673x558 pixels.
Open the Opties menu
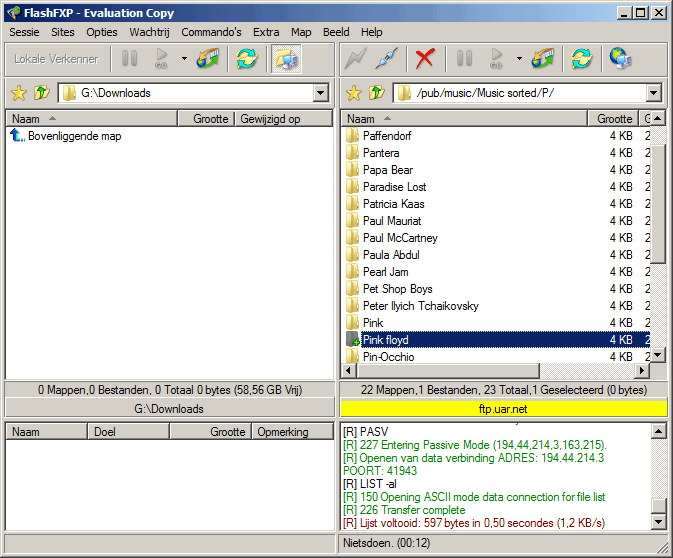[102, 32]
